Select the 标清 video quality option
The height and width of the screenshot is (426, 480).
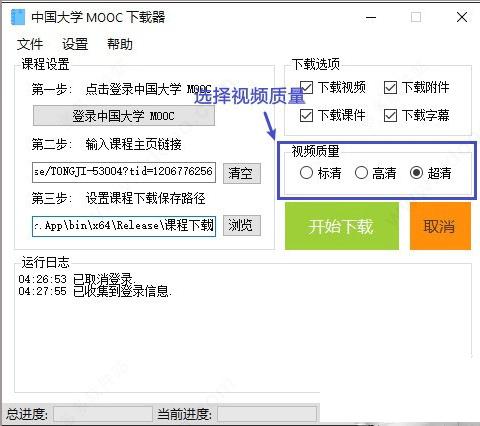tap(306, 173)
